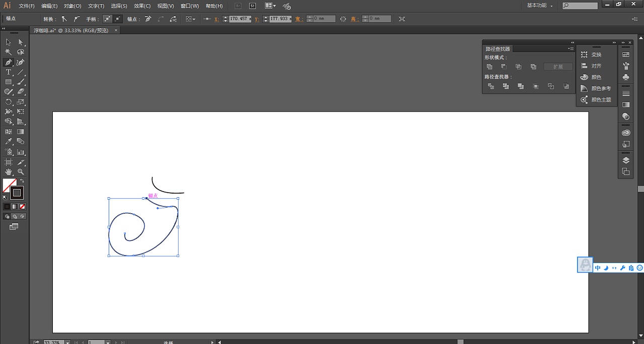Open the Swatches panel icon in dock
The width and height of the screenshot is (644, 344).
(x=626, y=54)
